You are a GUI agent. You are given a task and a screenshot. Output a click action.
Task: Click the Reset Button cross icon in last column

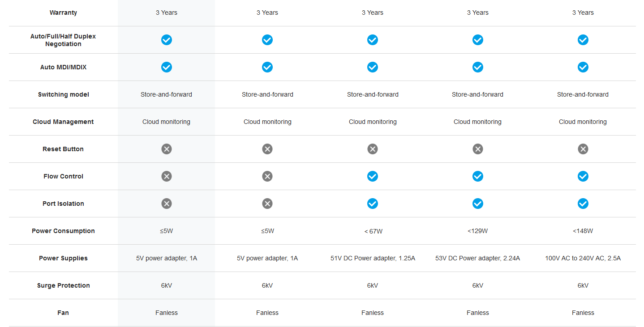click(x=583, y=149)
